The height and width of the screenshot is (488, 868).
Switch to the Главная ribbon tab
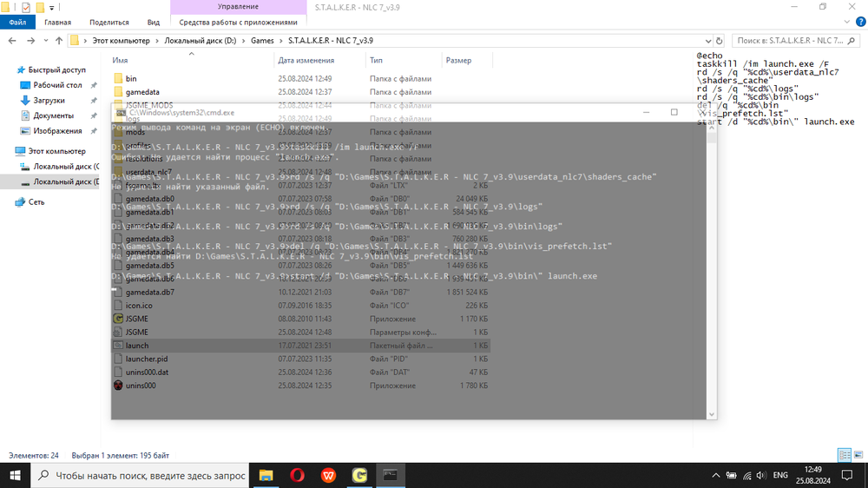[57, 23]
